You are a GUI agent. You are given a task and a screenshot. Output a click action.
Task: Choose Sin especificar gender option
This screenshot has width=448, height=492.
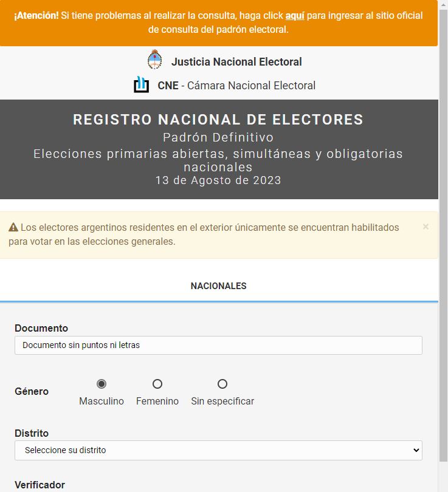click(x=222, y=384)
